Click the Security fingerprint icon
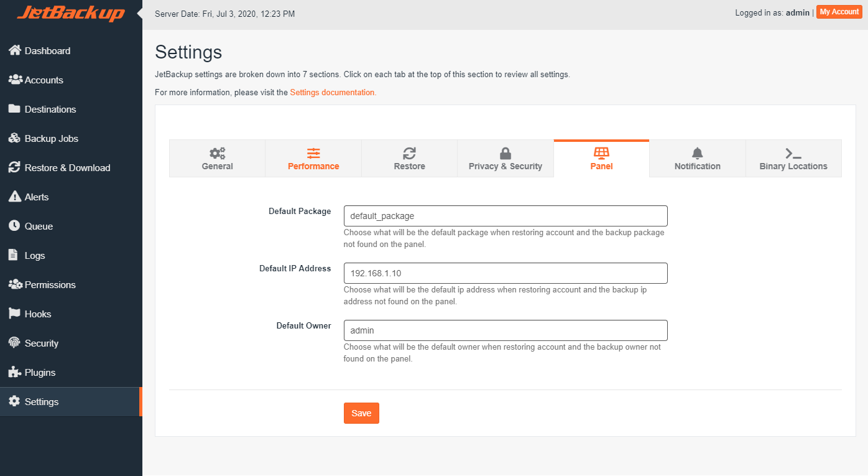 tap(14, 343)
